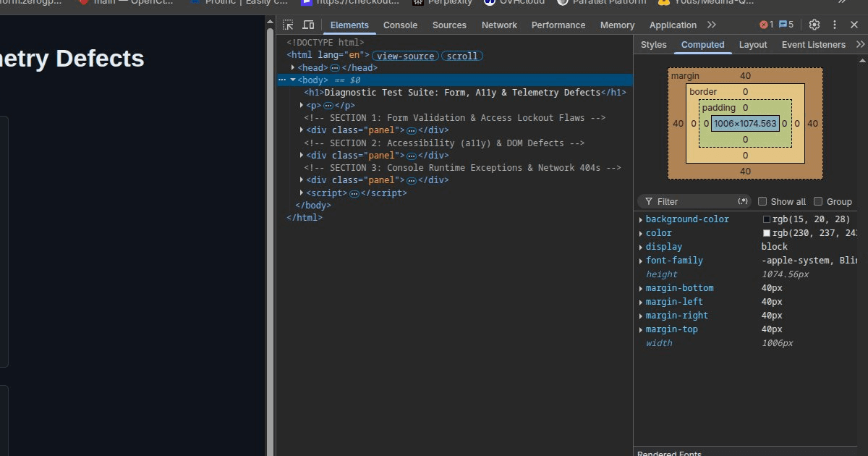Switch to the Elements tab
This screenshot has width=868, height=456.
tap(349, 25)
